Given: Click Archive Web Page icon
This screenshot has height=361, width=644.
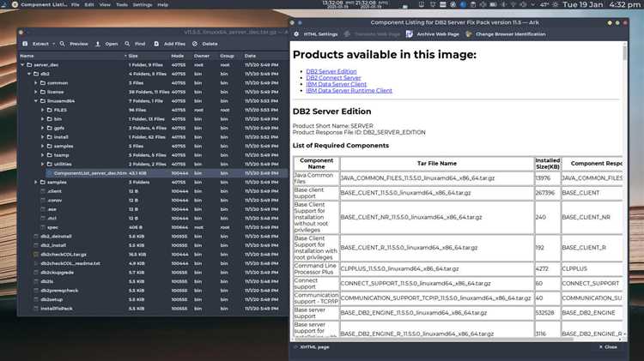Looking at the screenshot, I should click(410, 33).
